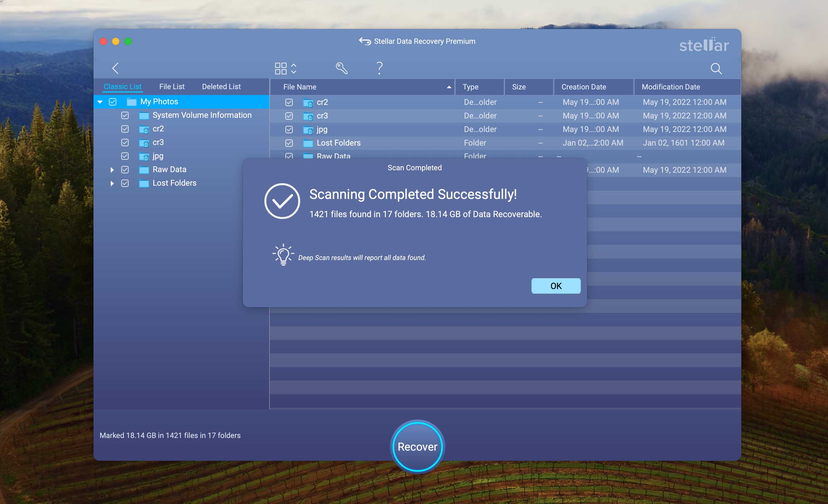828x504 pixels.
Task: Click the Raw Data folder icon in sidebar
Action: tap(144, 170)
